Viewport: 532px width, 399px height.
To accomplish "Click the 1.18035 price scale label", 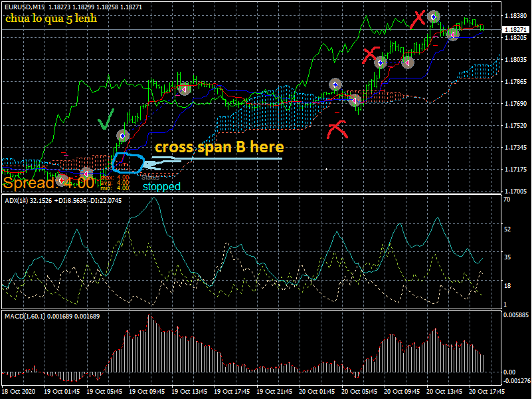I will tap(515, 60).
